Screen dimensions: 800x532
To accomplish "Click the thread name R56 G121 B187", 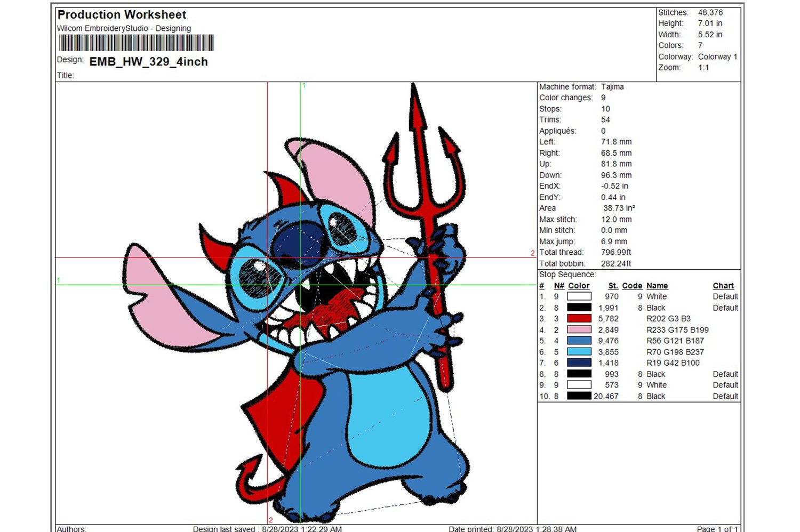I will pyautogui.click(x=675, y=341).
